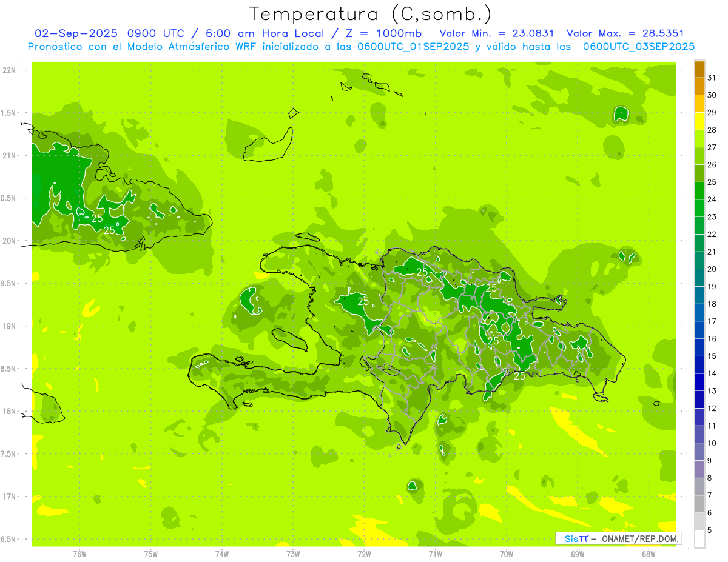Click the legend scale value 31
728x562 pixels.
(x=712, y=78)
